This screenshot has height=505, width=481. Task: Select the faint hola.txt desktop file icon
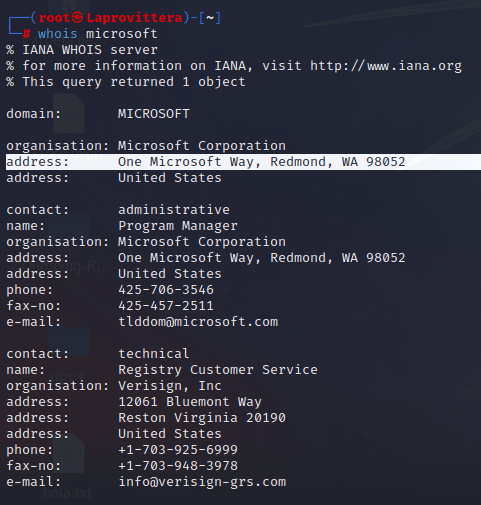(x=68, y=467)
